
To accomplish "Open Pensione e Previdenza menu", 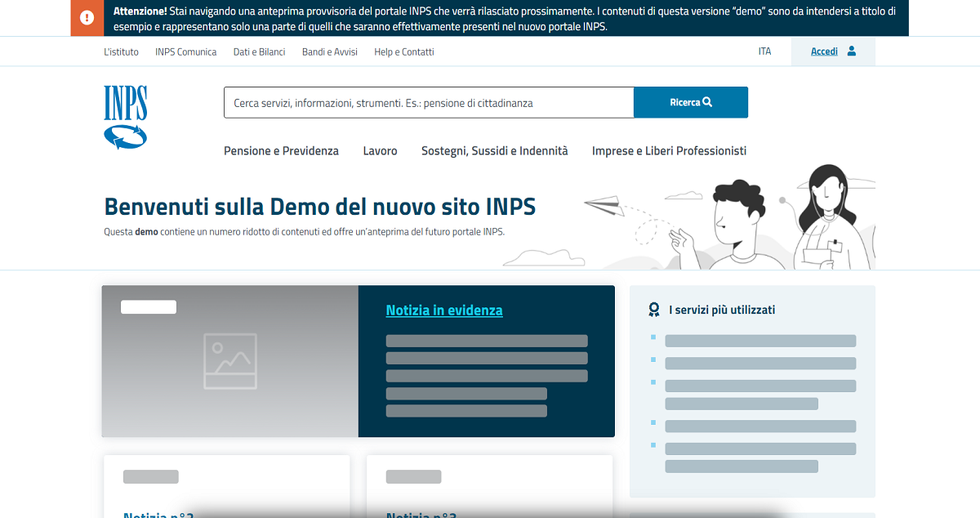I will (282, 151).
